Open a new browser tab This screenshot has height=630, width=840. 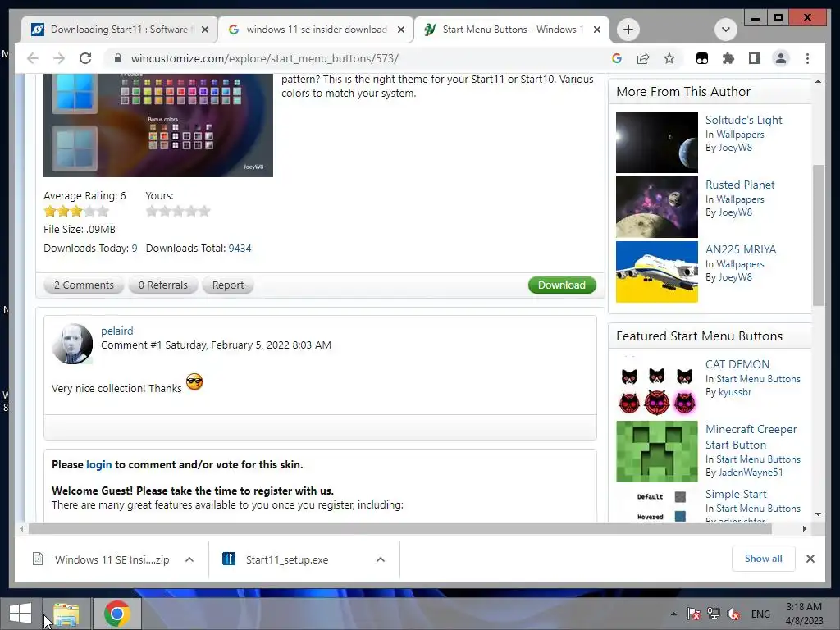(628, 30)
